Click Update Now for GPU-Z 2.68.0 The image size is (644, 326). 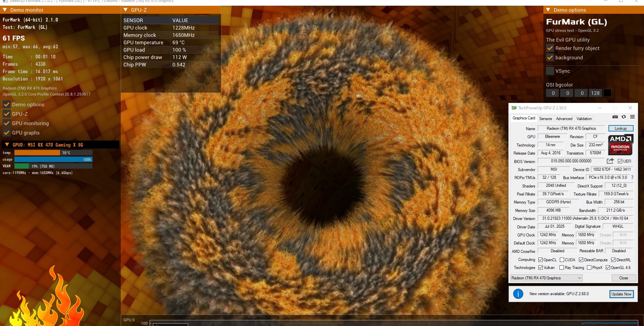[x=621, y=294]
